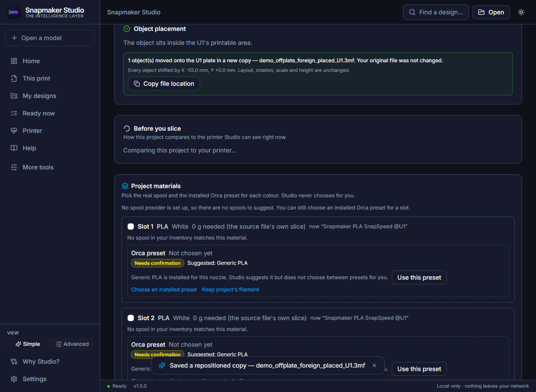Image resolution: width=536 pixels, height=392 pixels.
Task: Click the sparkle icon in the saved-copy toast
Action: pos(162,365)
